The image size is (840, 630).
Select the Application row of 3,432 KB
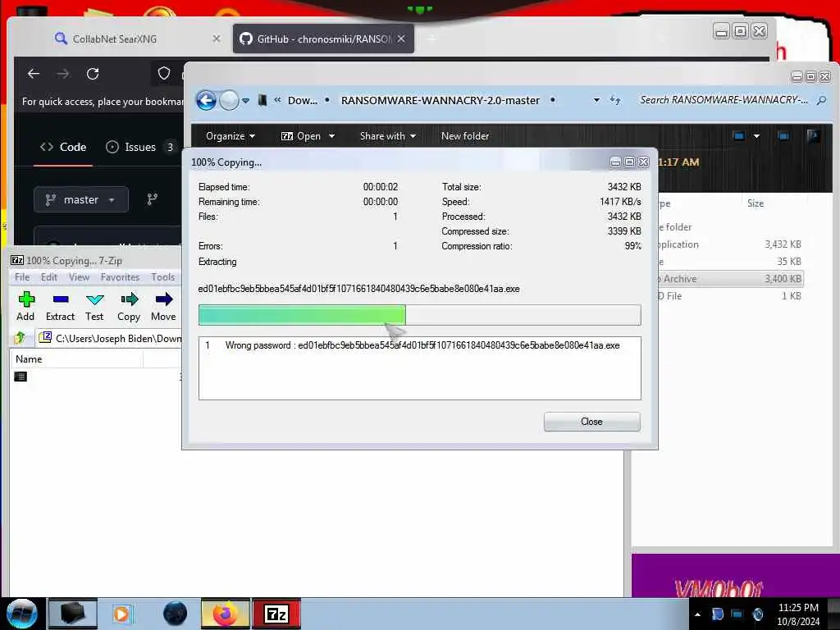[731, 244]
